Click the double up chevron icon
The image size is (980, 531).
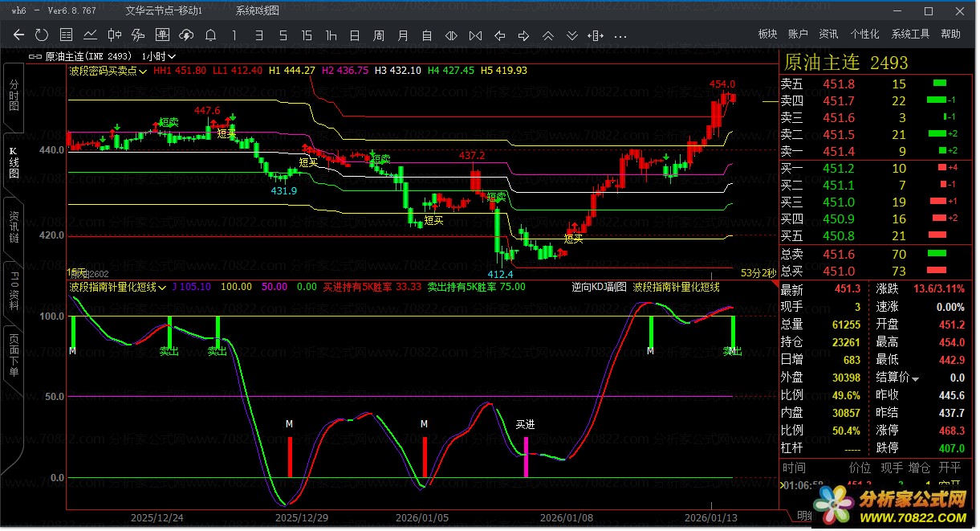[x=548, y=35]
